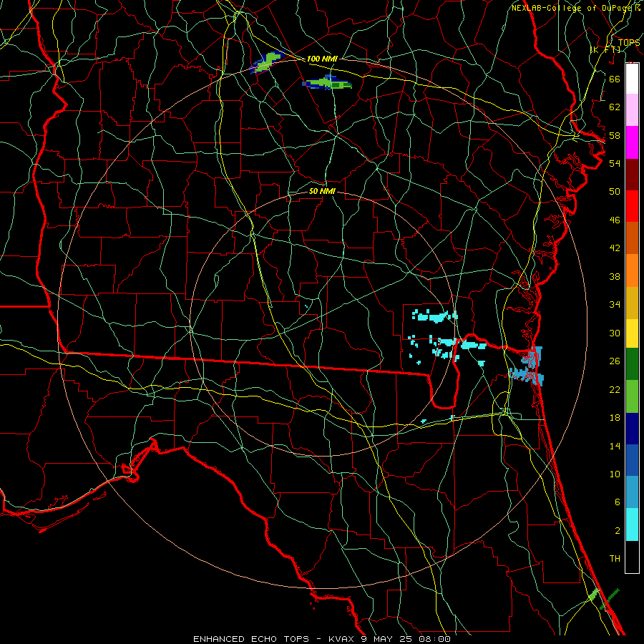
Task: Click the "10" legend value
Action: click(615, 474)
